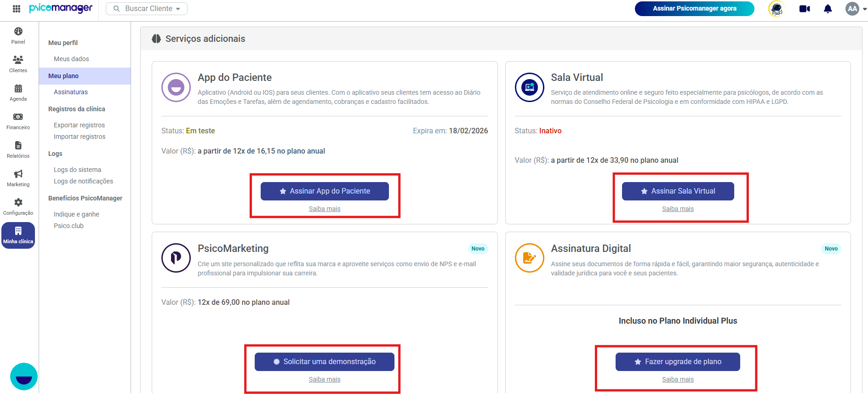
Task: Click Assinar App do Paciente button
Action: 325,191
